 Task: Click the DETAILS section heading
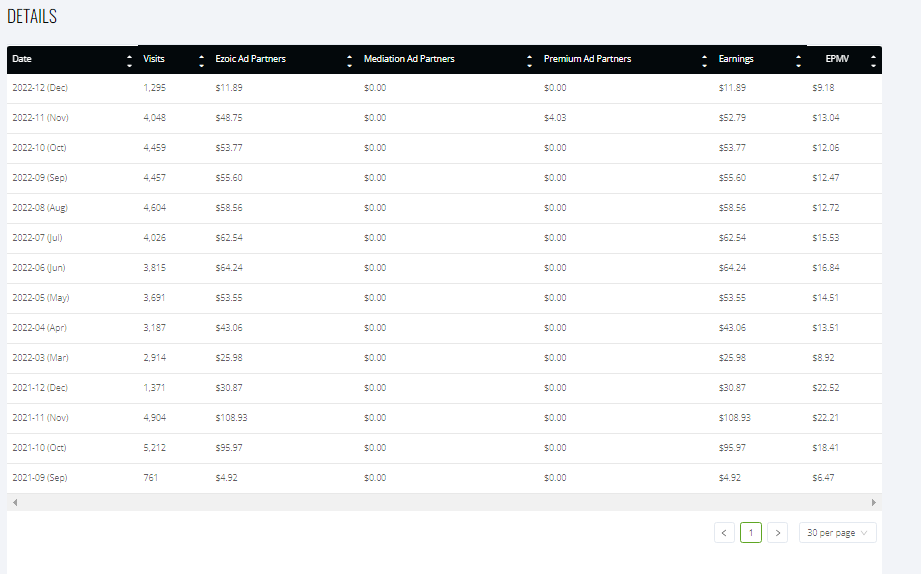tap(32, 16)
